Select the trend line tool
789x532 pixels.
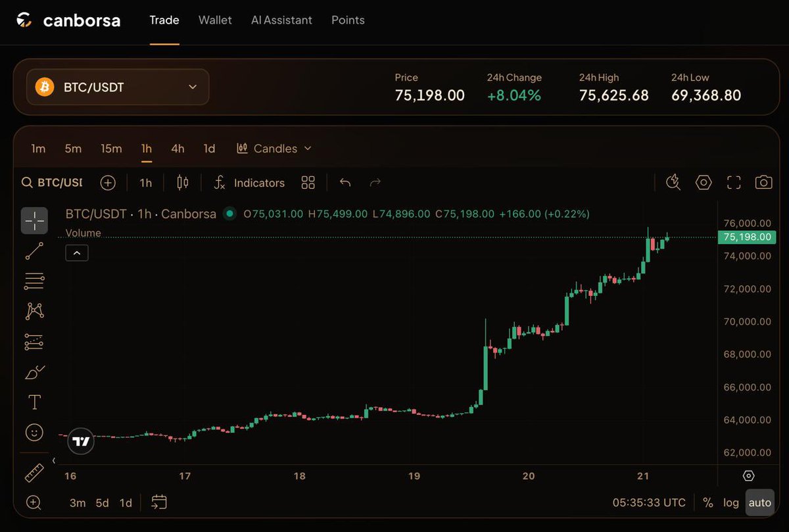[x=34, y=251]
